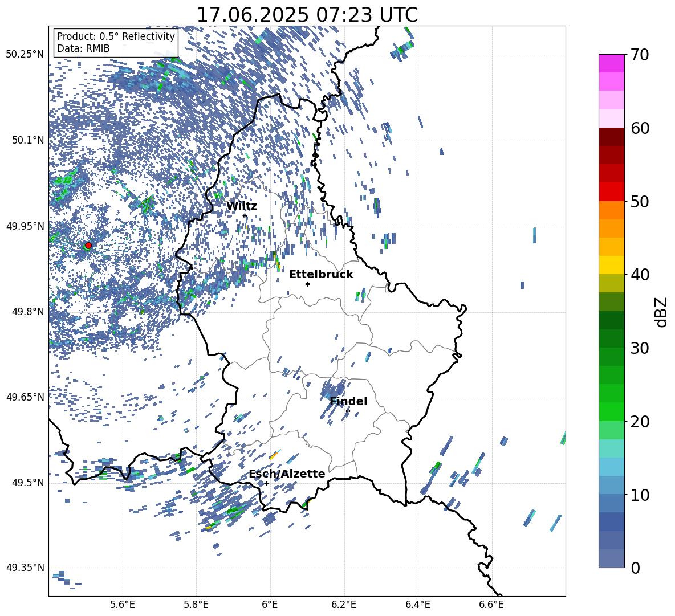Pick the yellow swatch just above 40
Image resolution: width=675 pixels, height=616 pixels.
[612, 265]
